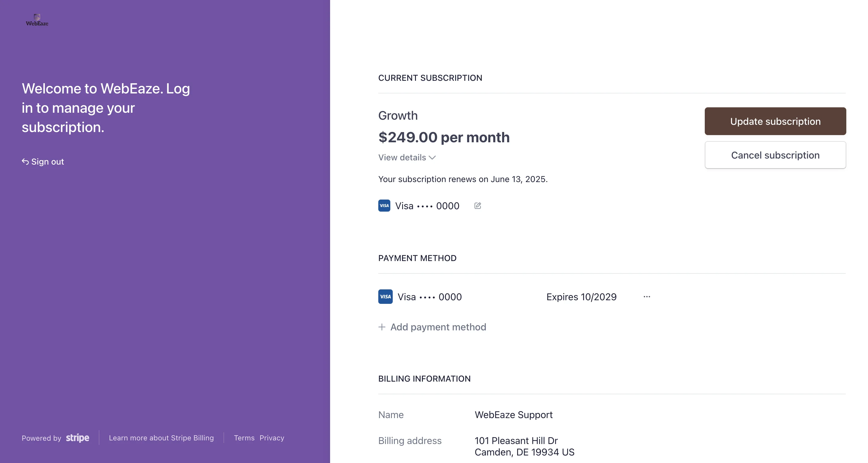Click the WebEaze logo
The width and height of the screenshot is (868, 463).
(37, 20)
